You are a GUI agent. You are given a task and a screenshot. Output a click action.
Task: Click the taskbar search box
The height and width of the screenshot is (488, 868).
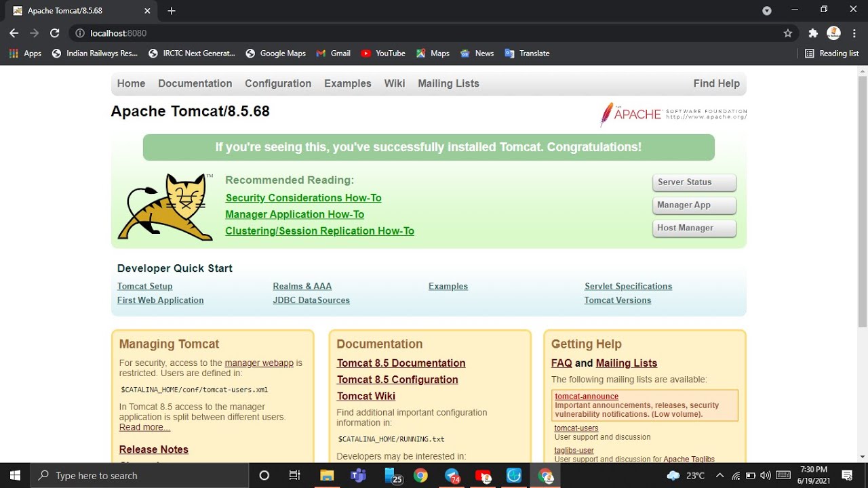coord(140,475)
